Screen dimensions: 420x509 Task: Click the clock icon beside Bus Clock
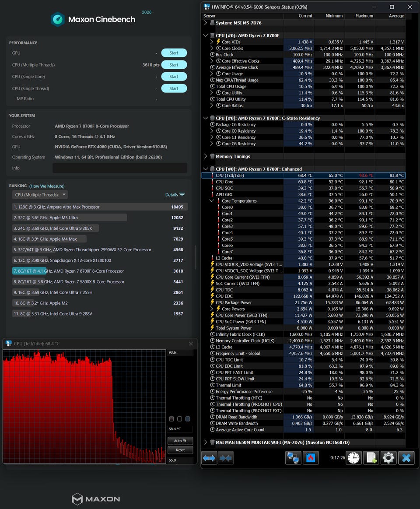coord(212,55)
